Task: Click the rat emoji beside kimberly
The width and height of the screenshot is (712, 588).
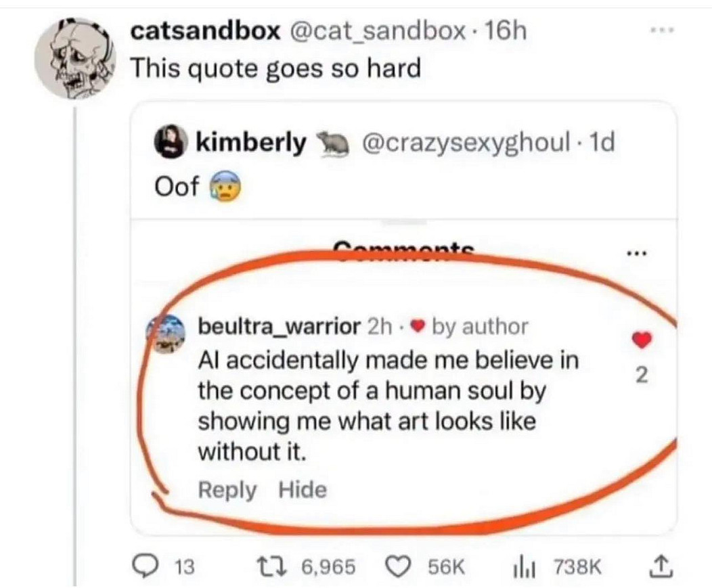Action: click(331, 144)
